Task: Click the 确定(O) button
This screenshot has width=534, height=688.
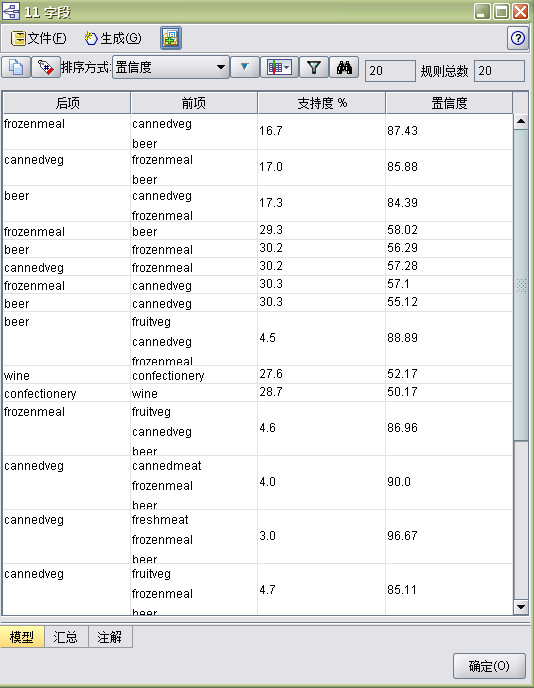Action: 489,666
